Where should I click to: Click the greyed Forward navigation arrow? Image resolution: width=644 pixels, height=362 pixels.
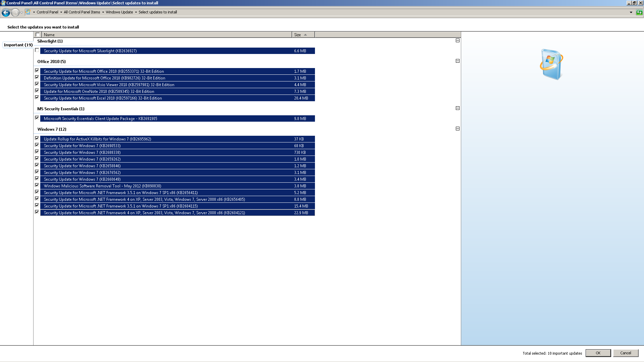coord(15,13)
